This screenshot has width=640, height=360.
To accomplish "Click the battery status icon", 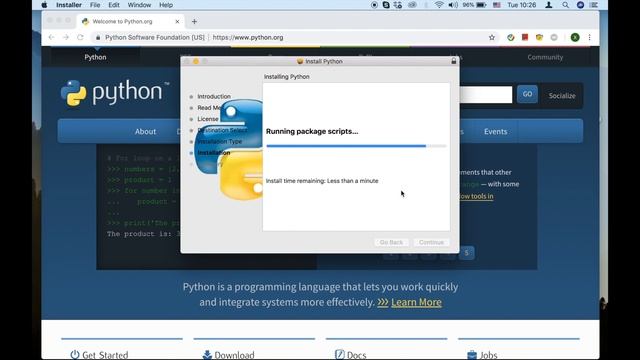I will click(482, 5).
